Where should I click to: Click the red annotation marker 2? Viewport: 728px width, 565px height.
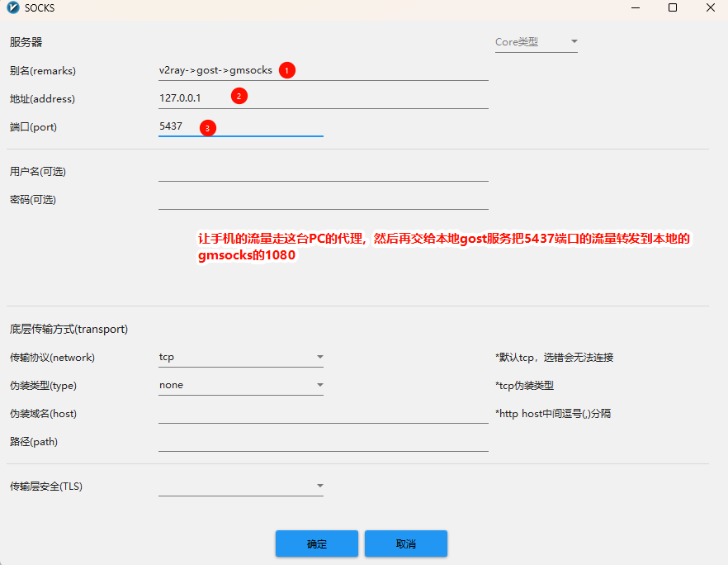pyautogui.click(x=239, y=96)
